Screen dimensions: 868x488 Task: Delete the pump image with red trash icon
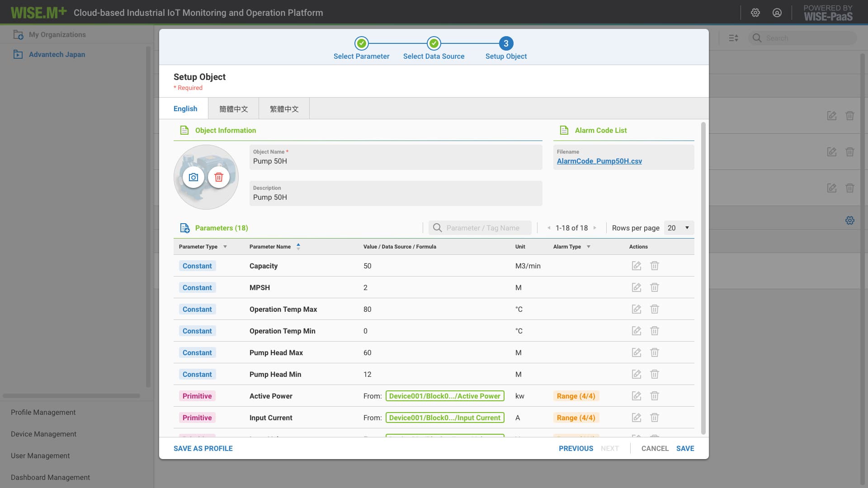pos(219,177)
